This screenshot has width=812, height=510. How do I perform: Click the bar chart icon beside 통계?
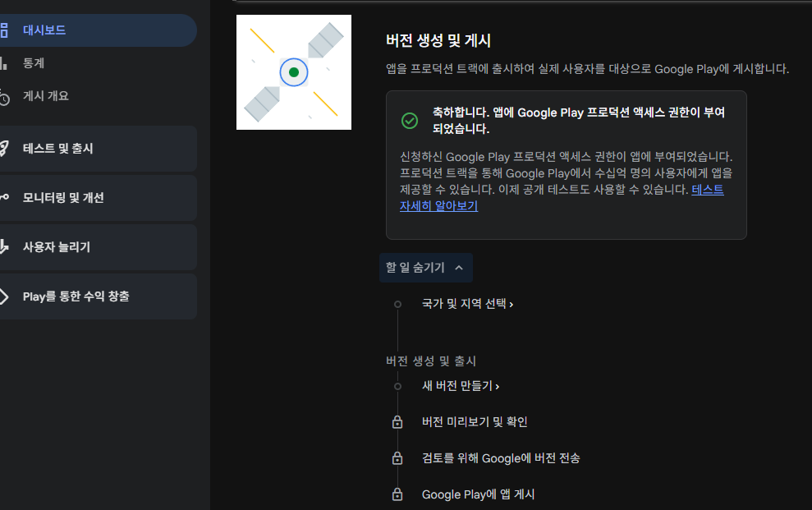tap(3, 64)
